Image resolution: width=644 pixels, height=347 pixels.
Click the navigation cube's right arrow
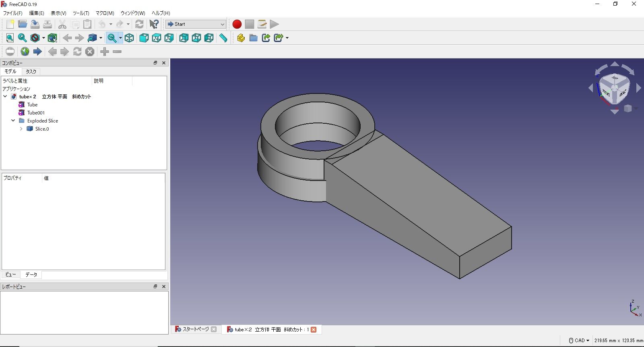click(x=638, y=88)
